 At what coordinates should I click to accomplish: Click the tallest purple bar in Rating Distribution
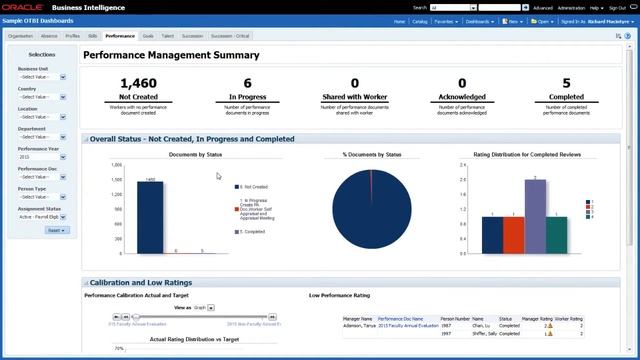coord(535,216)
